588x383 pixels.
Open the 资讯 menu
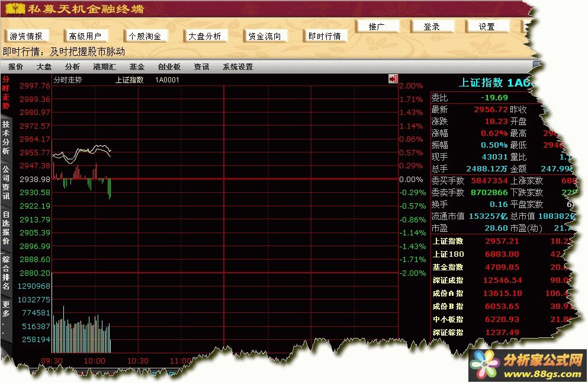tap(201, 67)
